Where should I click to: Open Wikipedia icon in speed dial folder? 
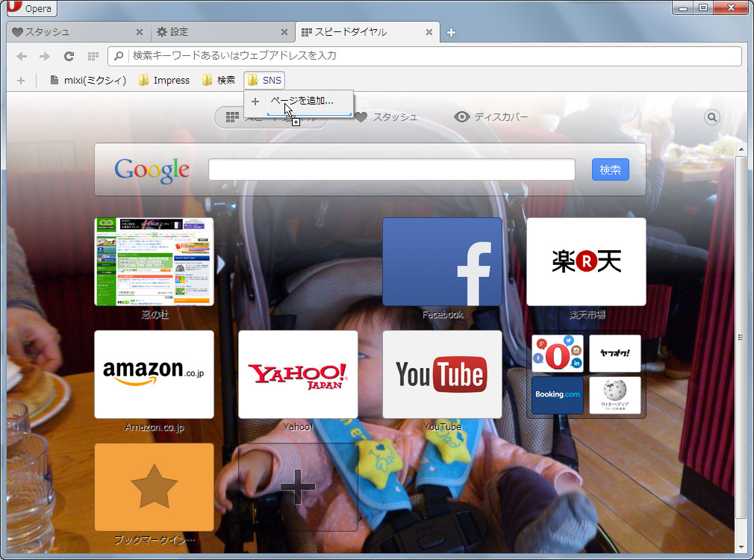(x=615, y=395)
